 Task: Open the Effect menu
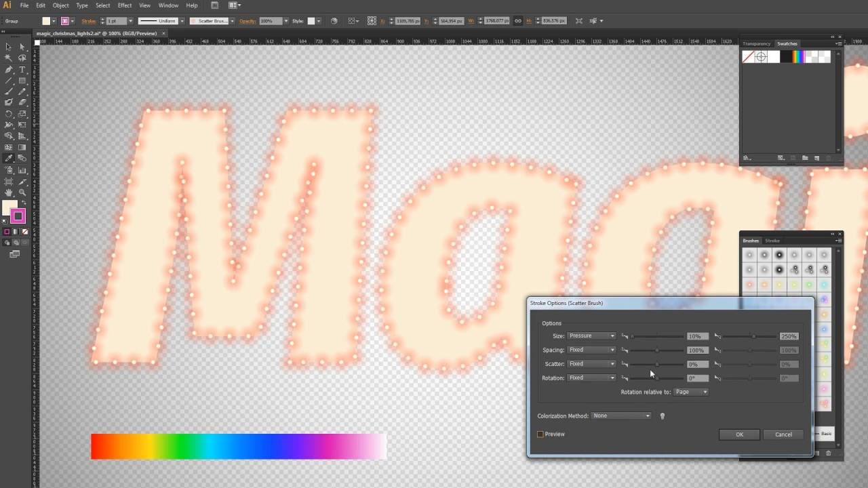125,5
